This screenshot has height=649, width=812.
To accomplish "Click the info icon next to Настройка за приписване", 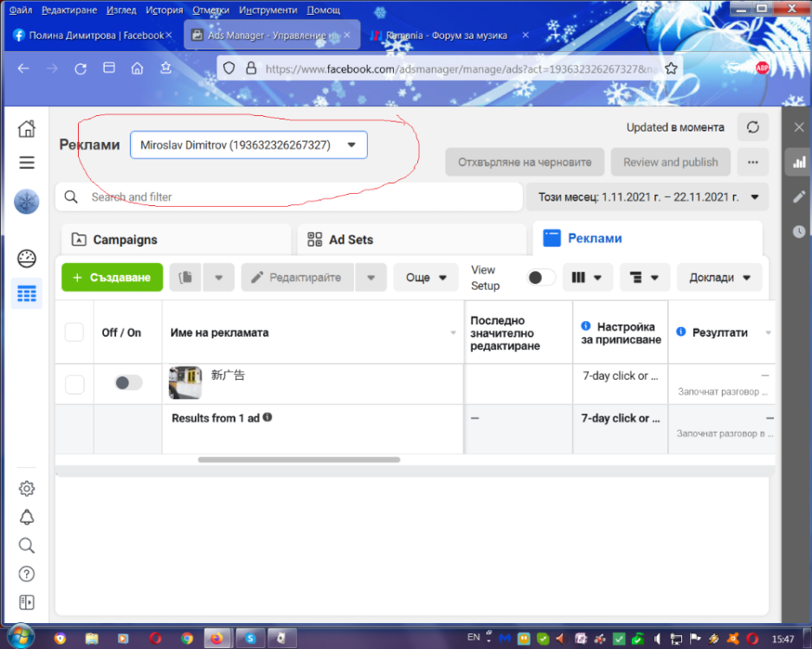I will click(586, 325).
